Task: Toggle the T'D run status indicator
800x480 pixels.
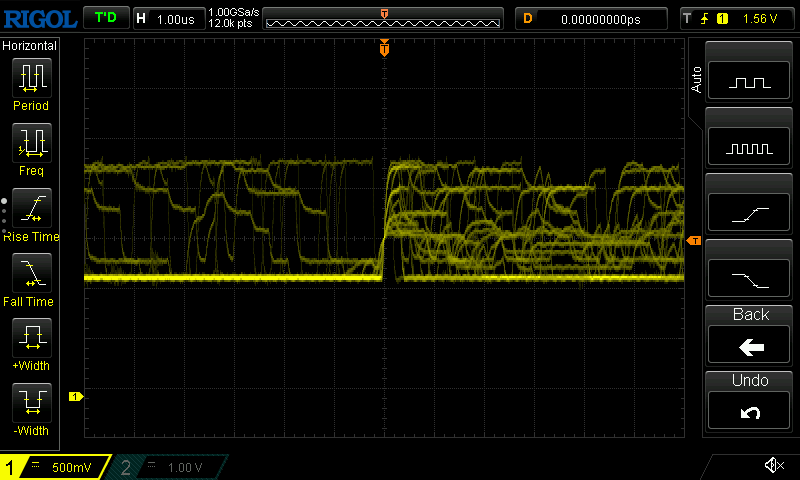Action: click(105, 18)
